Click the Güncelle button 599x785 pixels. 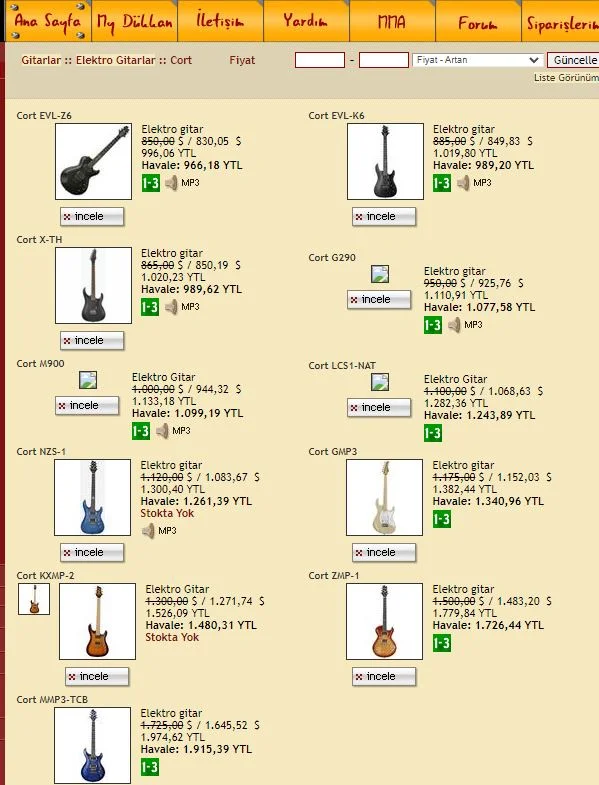[573, 60]
